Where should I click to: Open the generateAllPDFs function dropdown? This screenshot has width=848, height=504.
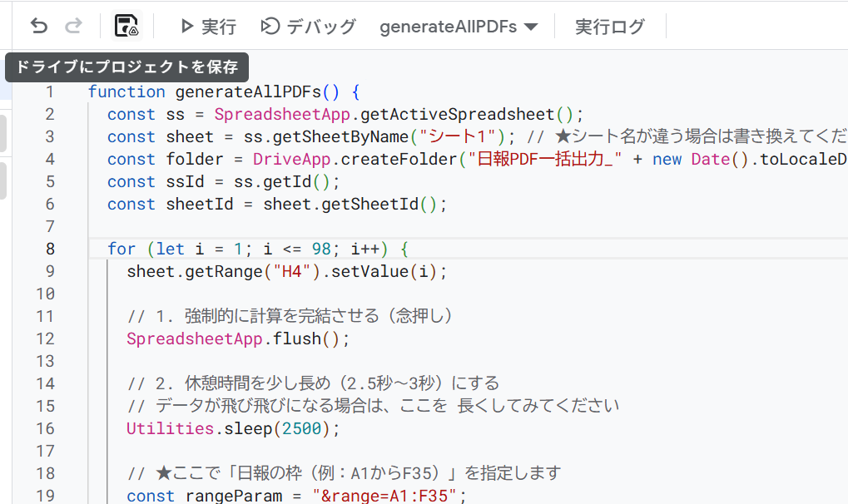pos(459,27)
